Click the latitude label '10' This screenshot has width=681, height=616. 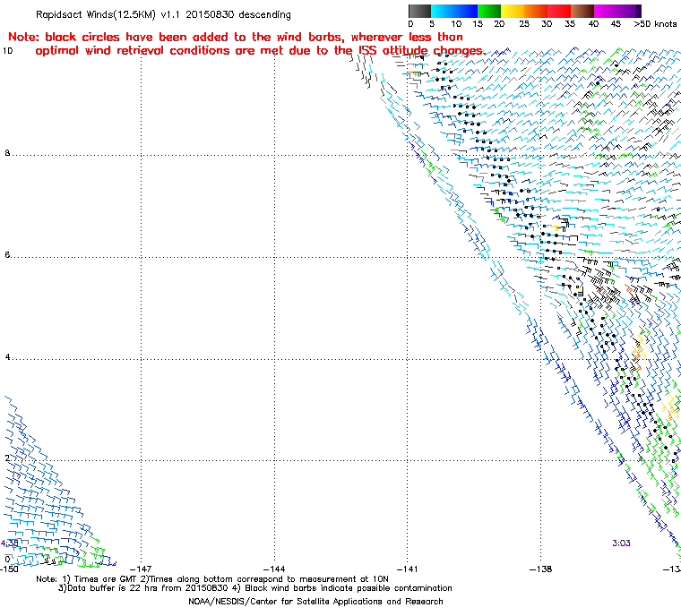pyautogui.click(x=7, y=51)
